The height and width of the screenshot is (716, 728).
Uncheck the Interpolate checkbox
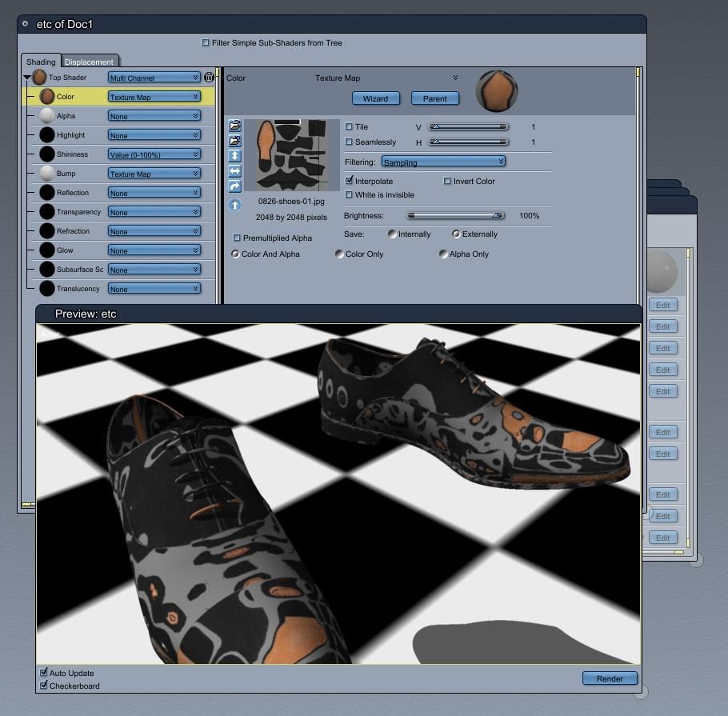(349, 180)
